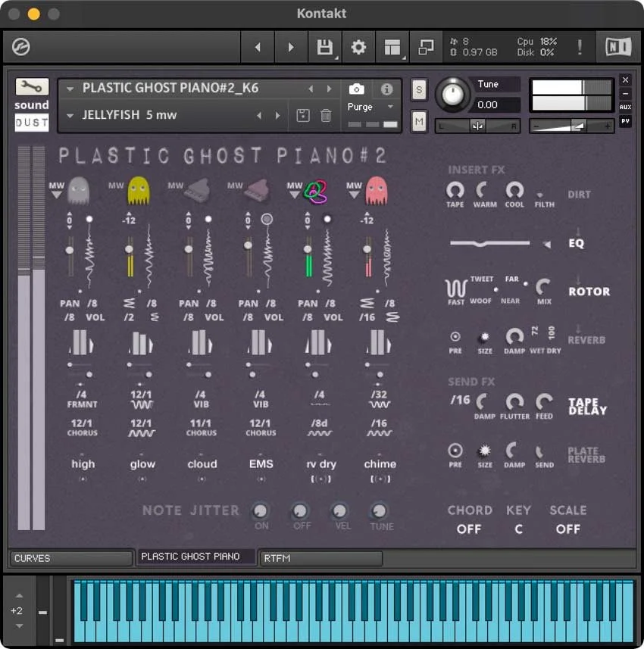Open the FILTH dropdown arrow
This screenshot has height=649, width=644.
point(539,195)
